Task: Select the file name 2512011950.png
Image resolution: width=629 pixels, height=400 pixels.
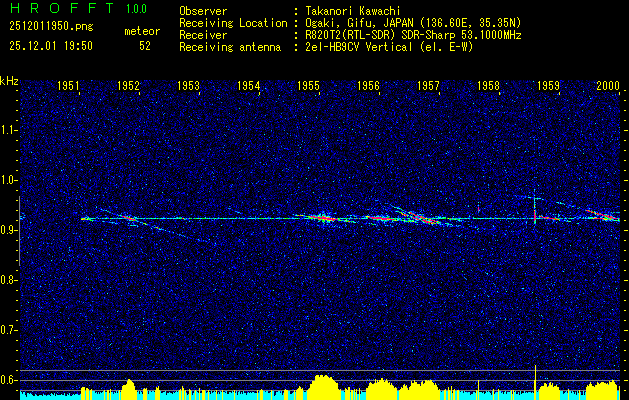Action: tap(51, 26)
